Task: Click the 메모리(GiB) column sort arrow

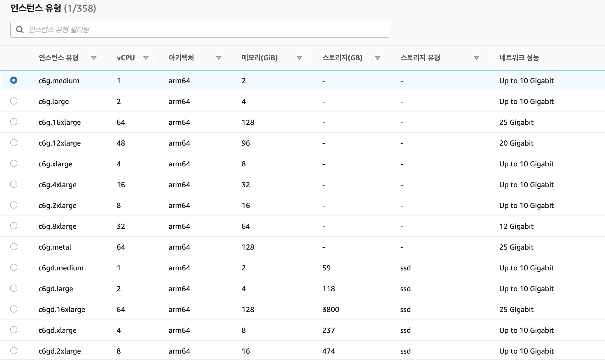Action: [299, 58]
